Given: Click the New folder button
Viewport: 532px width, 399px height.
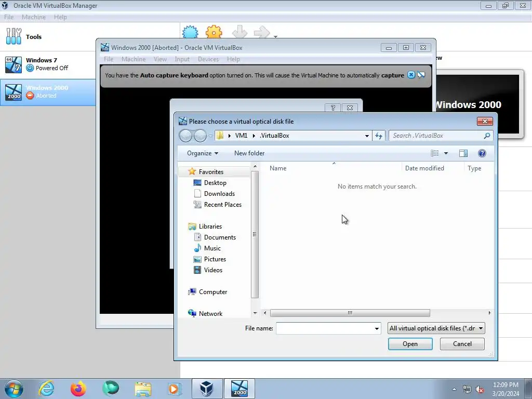Looking at the screenshot, I should [x=249, y=153].
